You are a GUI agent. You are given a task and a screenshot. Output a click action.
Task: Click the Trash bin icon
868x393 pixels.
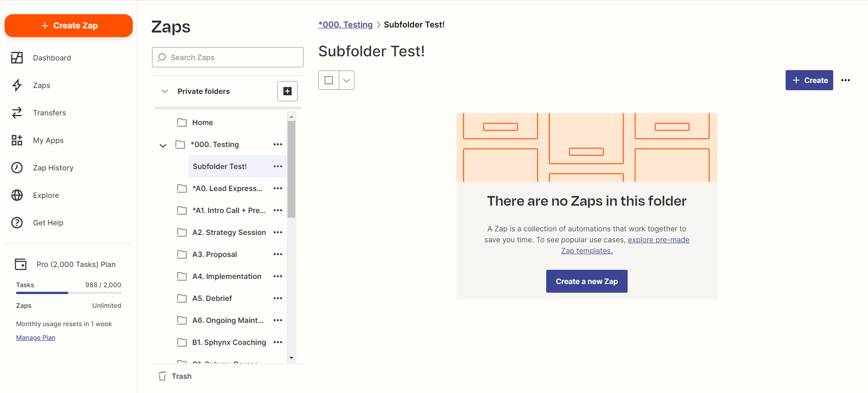tap(162, 376)
